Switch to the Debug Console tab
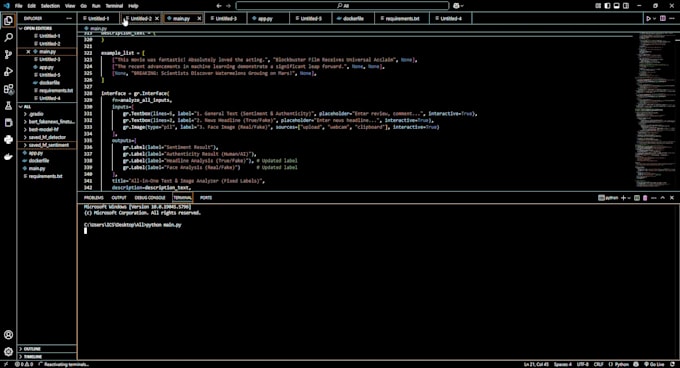This screenshot has width=680, height=368. pos(150,198)
